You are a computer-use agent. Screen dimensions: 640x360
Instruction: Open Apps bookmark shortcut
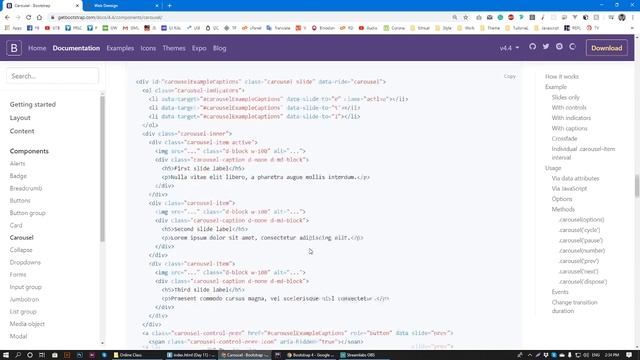click(13, 28)
